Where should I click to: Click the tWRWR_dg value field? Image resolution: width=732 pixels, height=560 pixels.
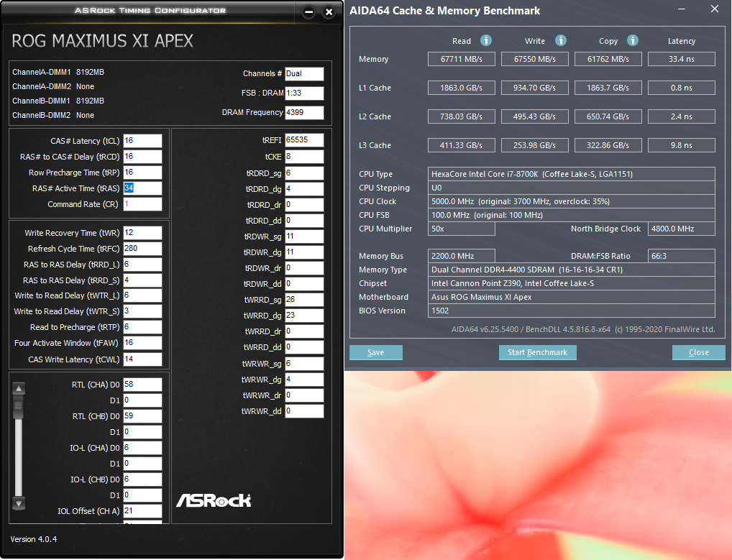click(304, 380)
